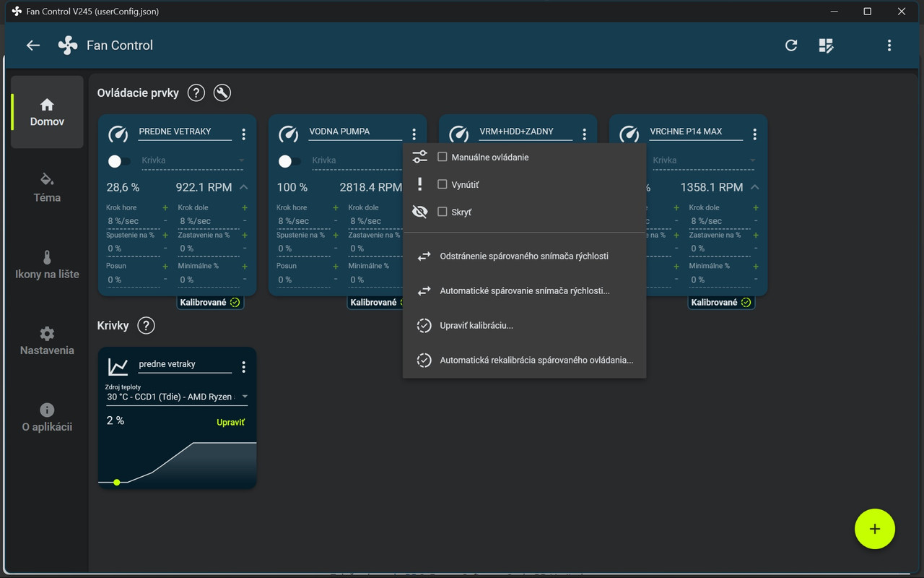Open Ikony na lište sidebar page
This screenshot has height=578, width=924.
pyautogui.click(x=47, y=264)
